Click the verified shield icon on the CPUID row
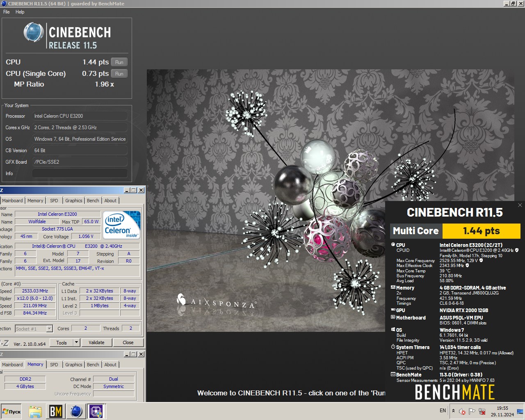525x420 pixels. pos(517,250)
